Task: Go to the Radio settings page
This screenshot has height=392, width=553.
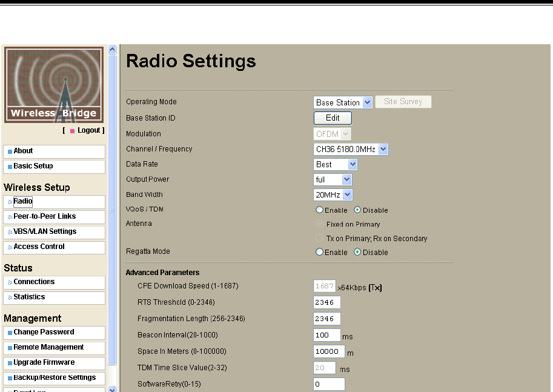Action: [x=54, y=202]
